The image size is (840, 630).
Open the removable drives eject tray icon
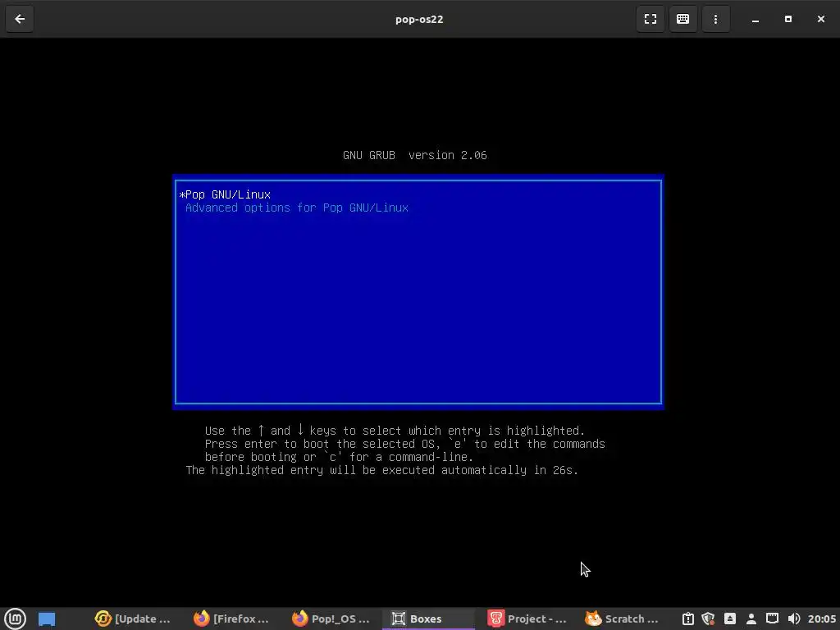729,619
